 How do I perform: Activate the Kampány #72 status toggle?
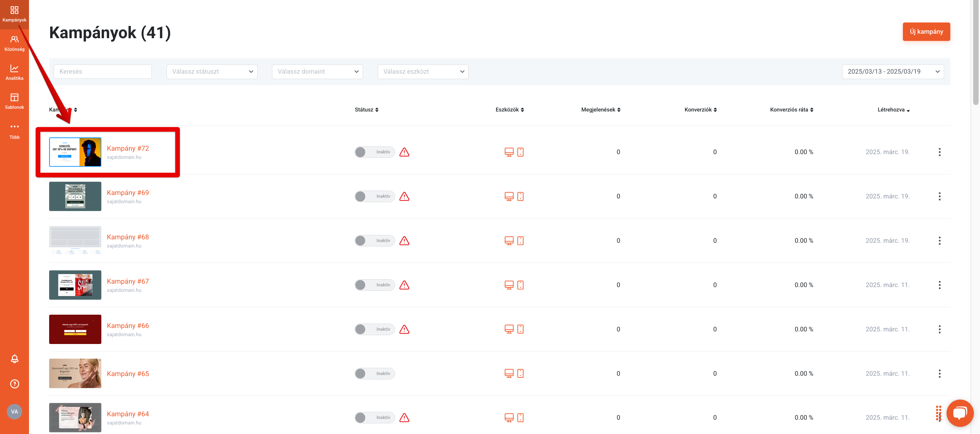(375, 152)
